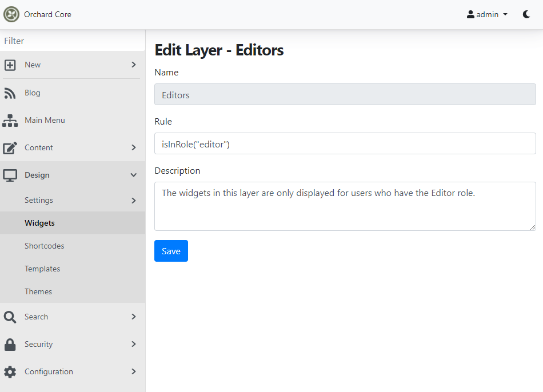Screen dimensions: 543x392
Task: Click the New menu label
Action: pyautogui.click(x=33, y=65)
